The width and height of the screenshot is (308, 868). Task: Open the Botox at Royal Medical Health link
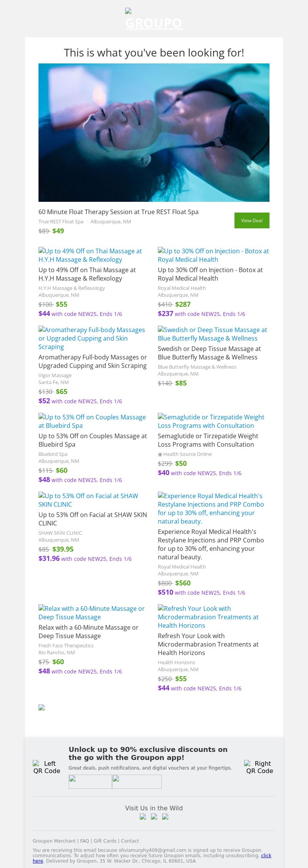coord(213,255)
